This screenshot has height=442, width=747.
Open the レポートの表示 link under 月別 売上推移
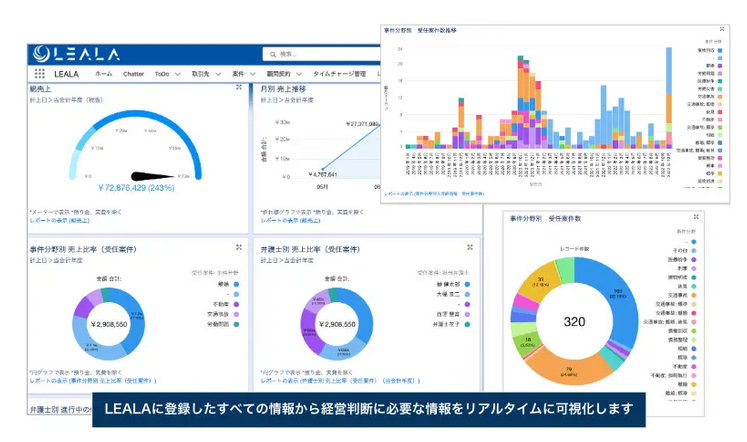[291, 221]
